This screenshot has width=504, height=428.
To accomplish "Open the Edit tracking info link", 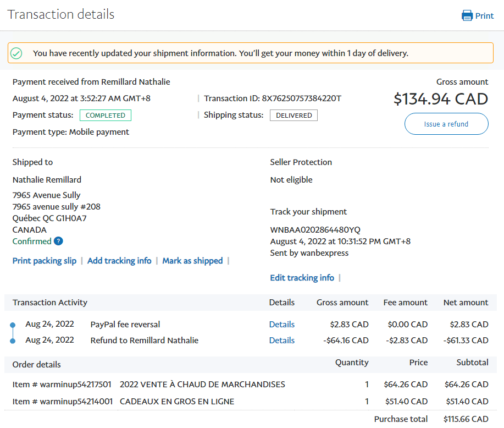I will pyautogui.click(x=302, y=278).
